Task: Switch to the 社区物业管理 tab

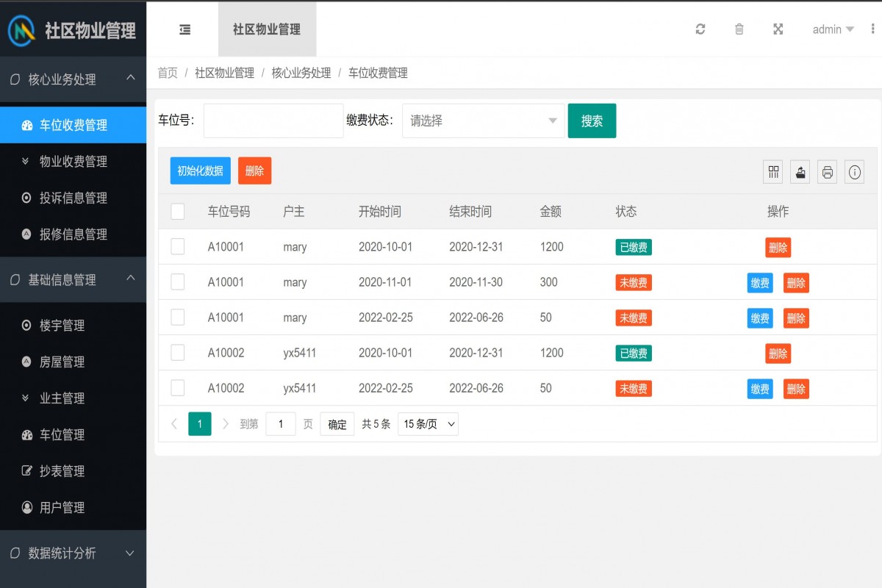Action: [267, 29]
